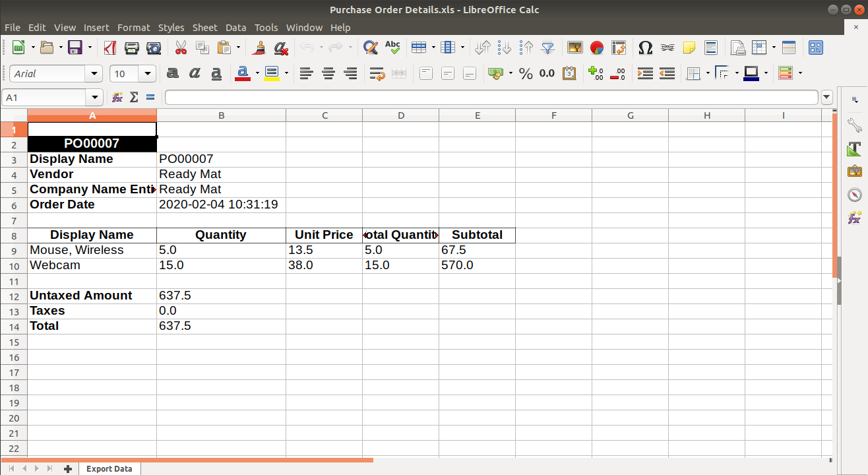Click the Sort icon
The width and height of the screenshot is (868, 475).
(483, 47)
